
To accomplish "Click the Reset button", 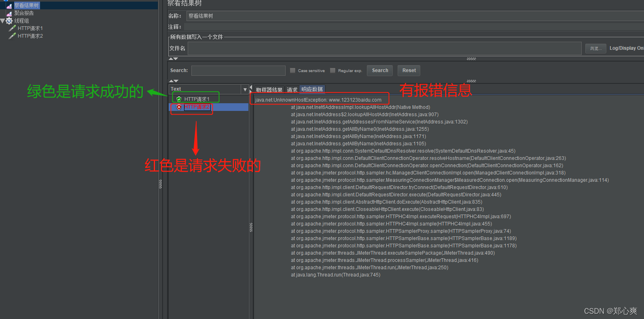I will coord(409,70).
